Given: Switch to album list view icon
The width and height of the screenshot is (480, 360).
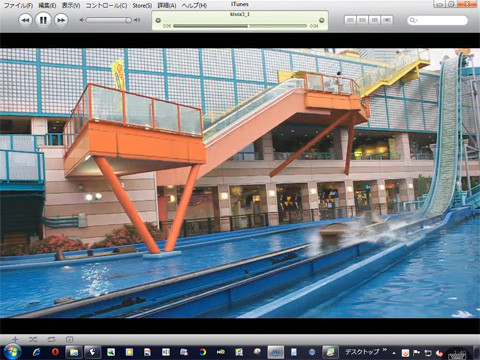Looking at the screenshot, I should click(x=363, y=20).
